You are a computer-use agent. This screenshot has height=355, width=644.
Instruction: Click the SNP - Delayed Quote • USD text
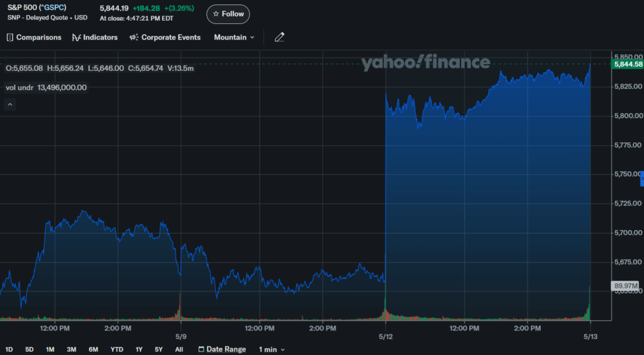click(47, 18)
